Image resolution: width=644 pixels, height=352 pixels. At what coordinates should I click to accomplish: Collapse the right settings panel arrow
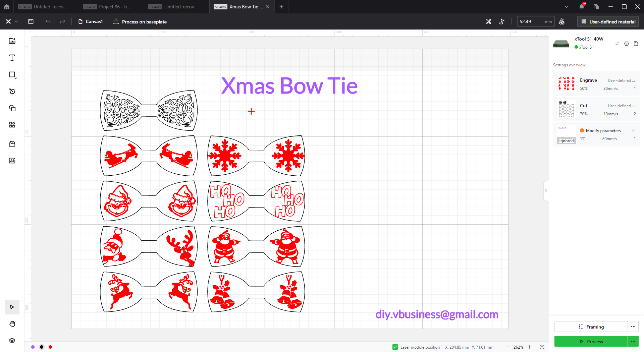click(546, 191)
